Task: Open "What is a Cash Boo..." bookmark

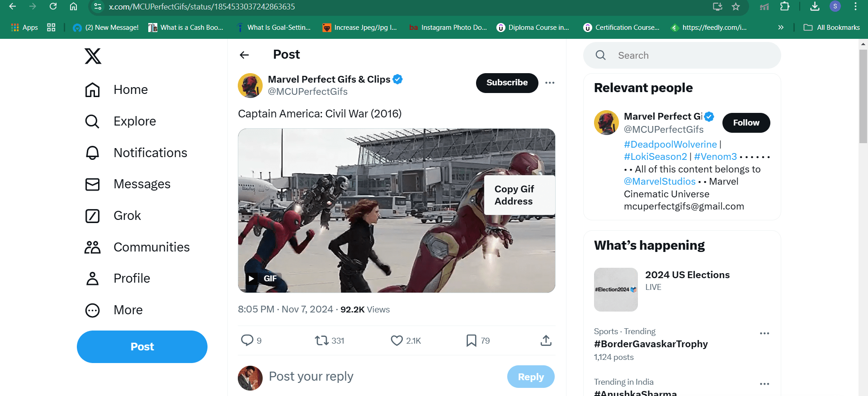Action: (186, 28)
